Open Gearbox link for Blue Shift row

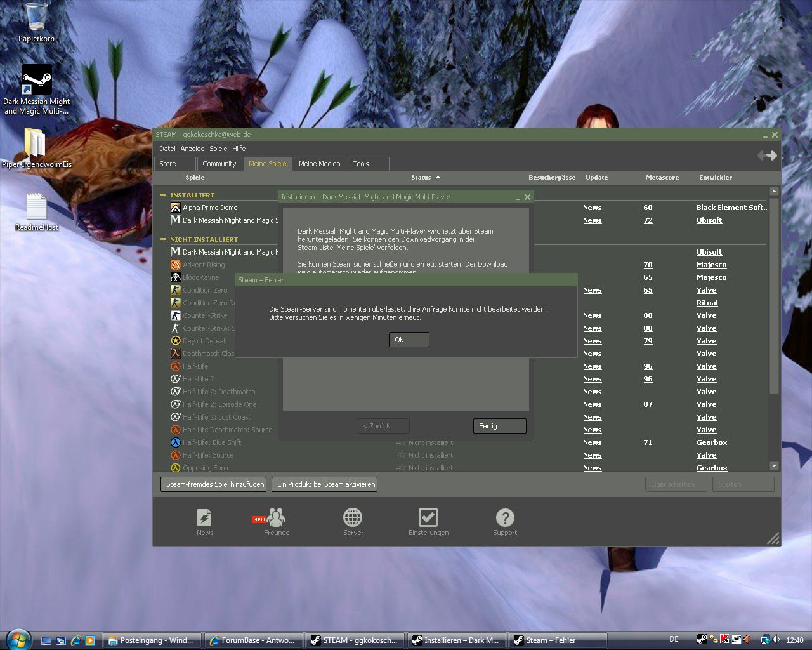(712, 442)
